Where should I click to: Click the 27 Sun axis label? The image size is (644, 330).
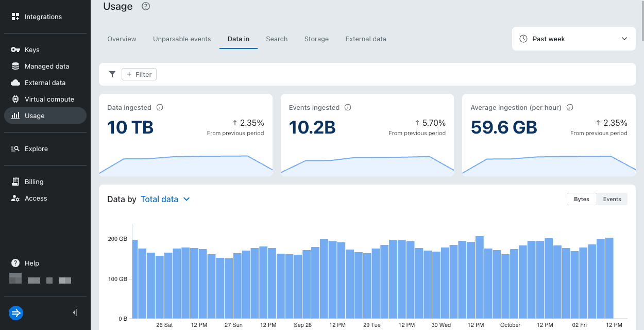point(233,325)
